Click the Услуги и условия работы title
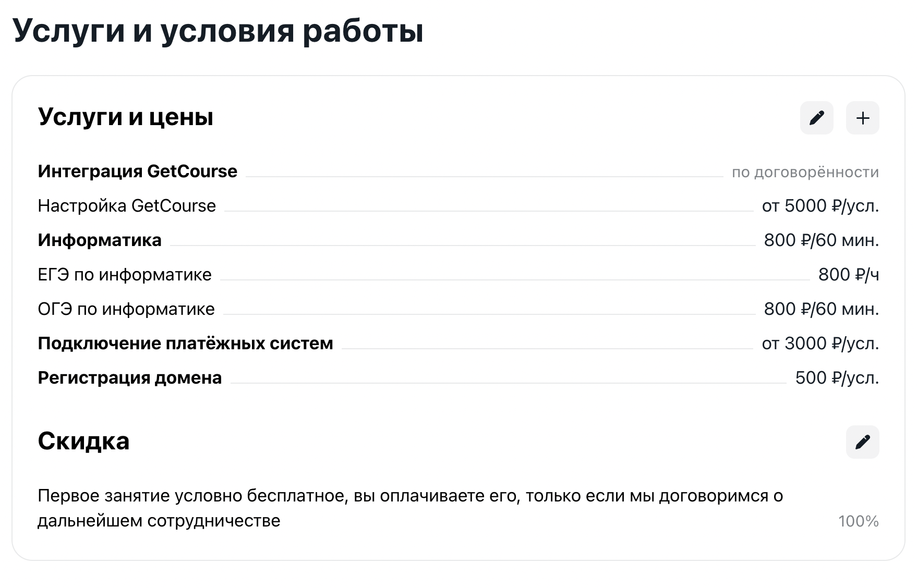 pos(218,30)
